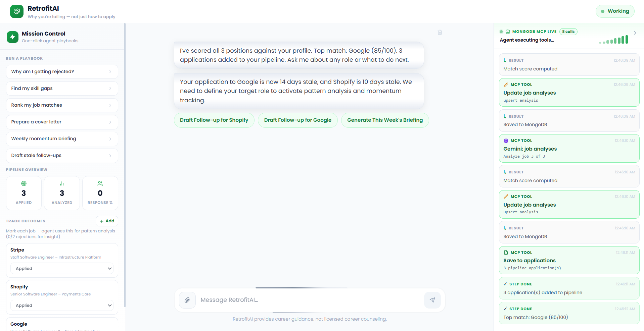Viewport: 644px width, 331px height.
Task: Click the Applied target icon in pipeline overview
Action: 24,183
